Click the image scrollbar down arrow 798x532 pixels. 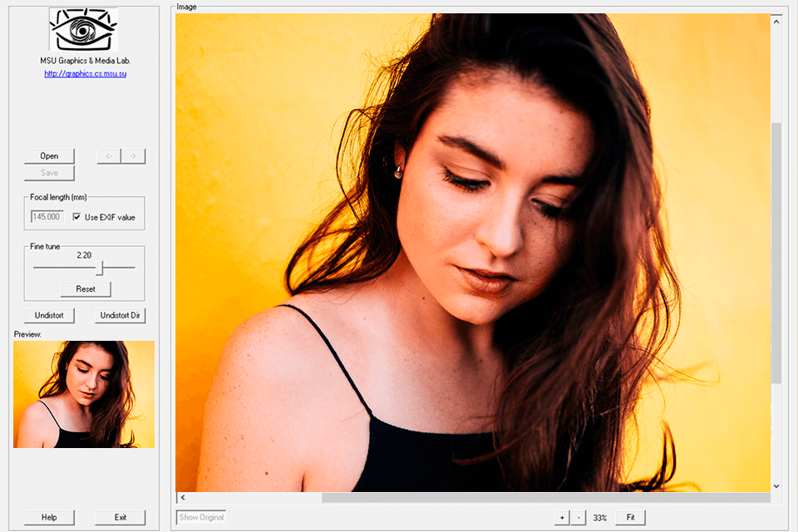click(776, 485)
